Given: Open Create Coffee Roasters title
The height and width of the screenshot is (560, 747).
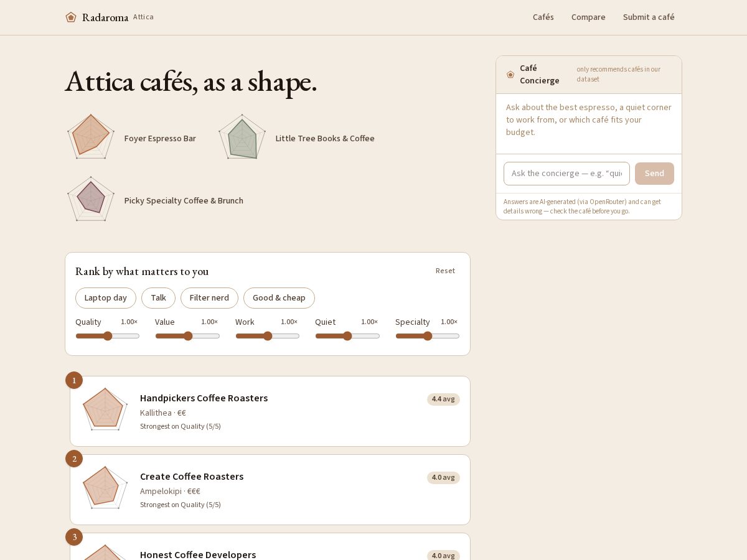Looking at the screenshot, I should pyautogui.click(x=192, y=477).
